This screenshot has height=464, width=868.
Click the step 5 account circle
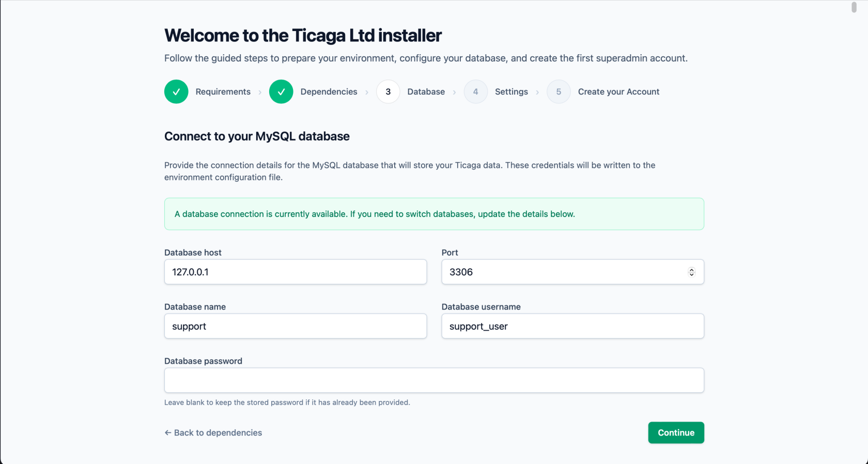(559, 91)
